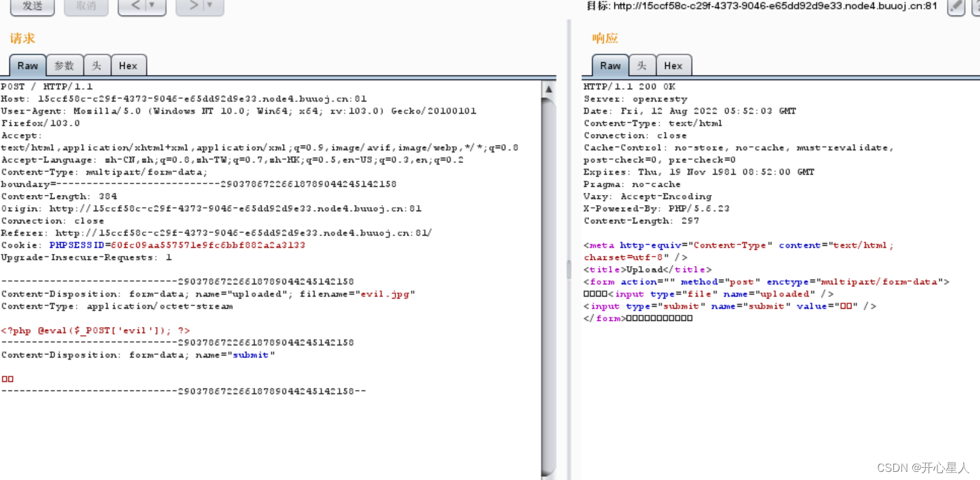This screenshot has height=480, width=980.
Task: Click the Host header line in the request
Action: 184,99
